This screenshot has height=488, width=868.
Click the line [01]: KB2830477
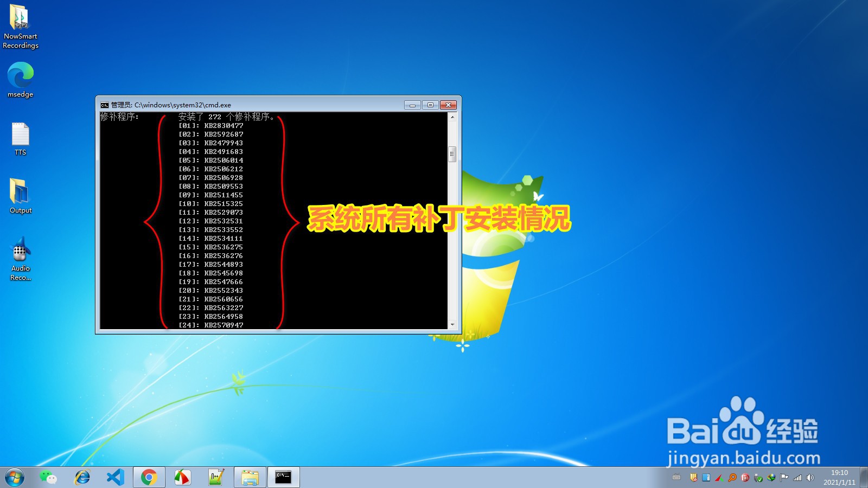click(x=211, y=126)
